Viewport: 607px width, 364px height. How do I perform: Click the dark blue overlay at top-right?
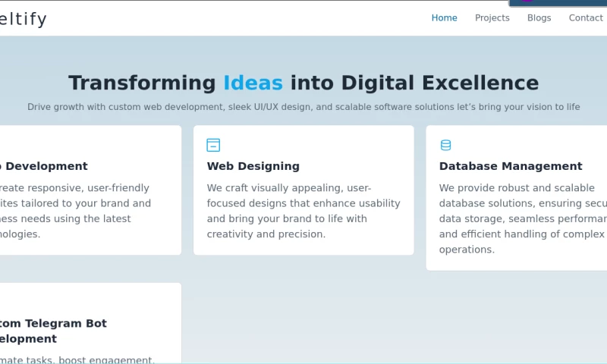(x=558, y=3)
